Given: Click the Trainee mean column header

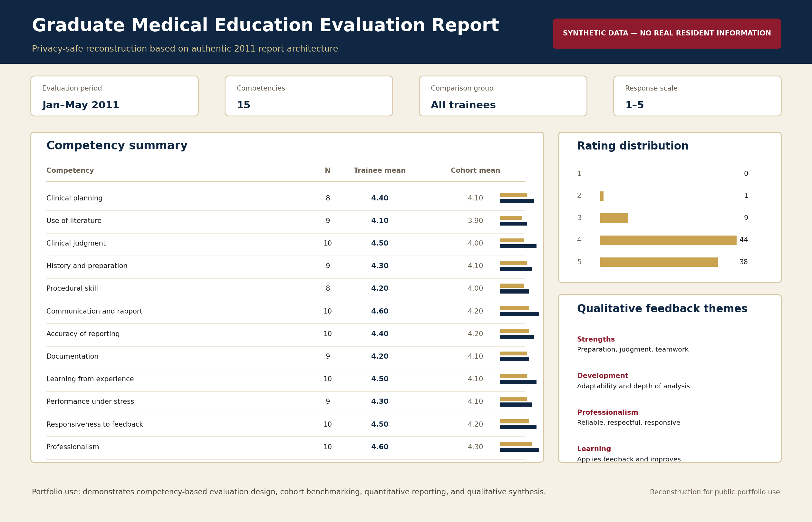Looking at the screenshot, I should click(380, 170).
